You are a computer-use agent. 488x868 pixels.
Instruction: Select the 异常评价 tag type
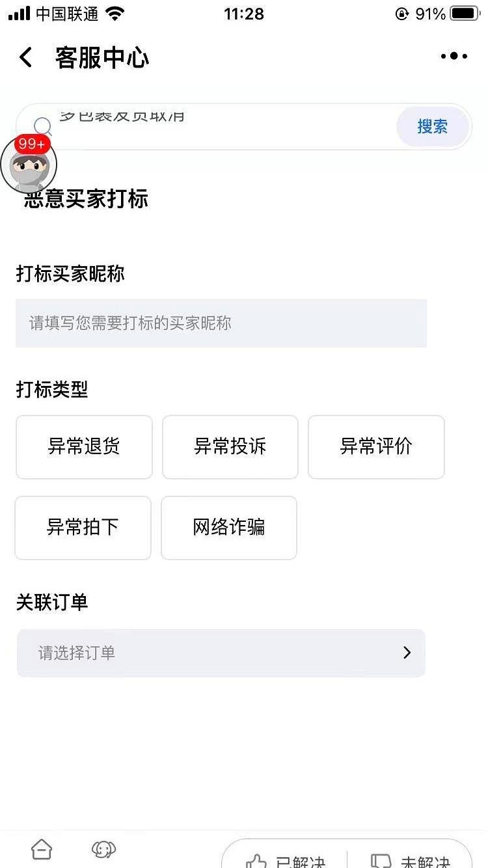(376, 447)
